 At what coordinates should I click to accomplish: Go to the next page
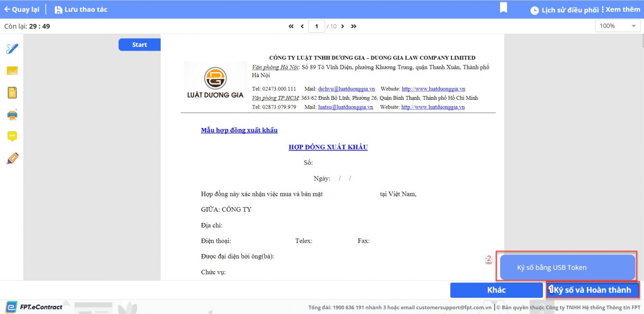pyautogui.click(x=343, y=26)
